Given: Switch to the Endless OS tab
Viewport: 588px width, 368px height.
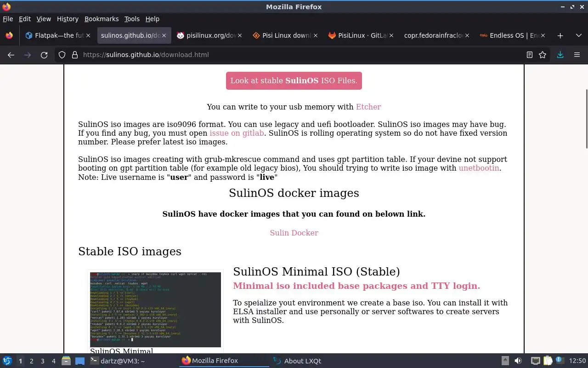Looking at the screenshot, I should [512, 35].
